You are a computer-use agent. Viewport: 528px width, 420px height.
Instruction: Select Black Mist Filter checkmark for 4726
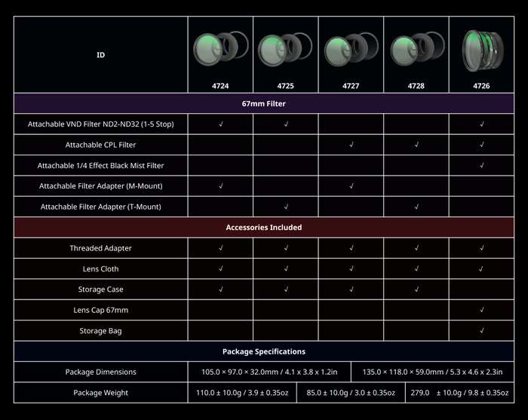point(481,165)
